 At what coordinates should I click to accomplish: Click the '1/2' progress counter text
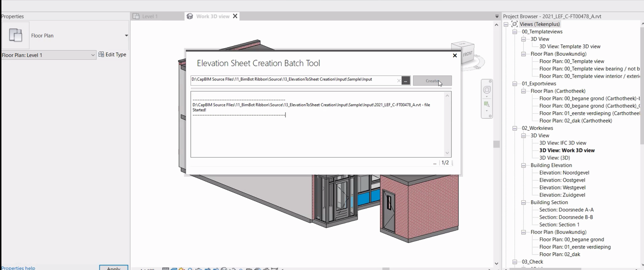pos(445,163)
